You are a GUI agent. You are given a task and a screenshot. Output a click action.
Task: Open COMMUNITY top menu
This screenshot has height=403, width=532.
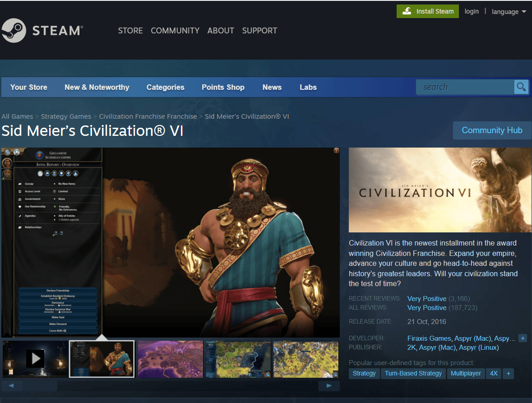tap(175, 31)
